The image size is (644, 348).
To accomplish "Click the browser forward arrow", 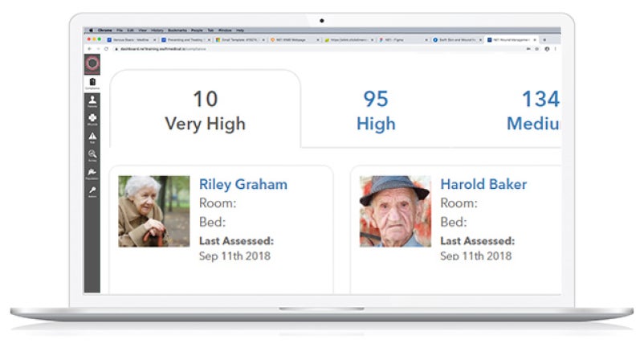I will (x=98, y=49).
